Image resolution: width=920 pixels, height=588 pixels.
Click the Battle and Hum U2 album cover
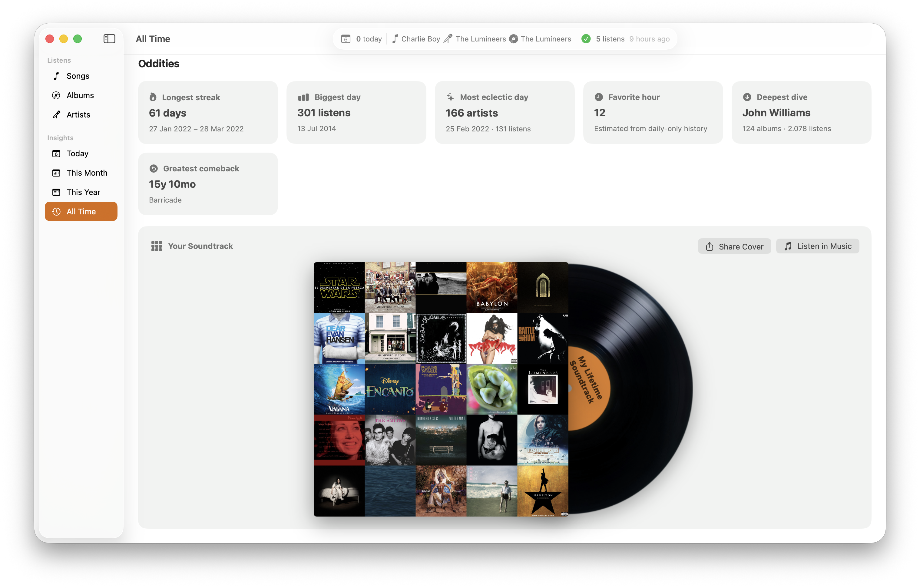coord(543,338)
